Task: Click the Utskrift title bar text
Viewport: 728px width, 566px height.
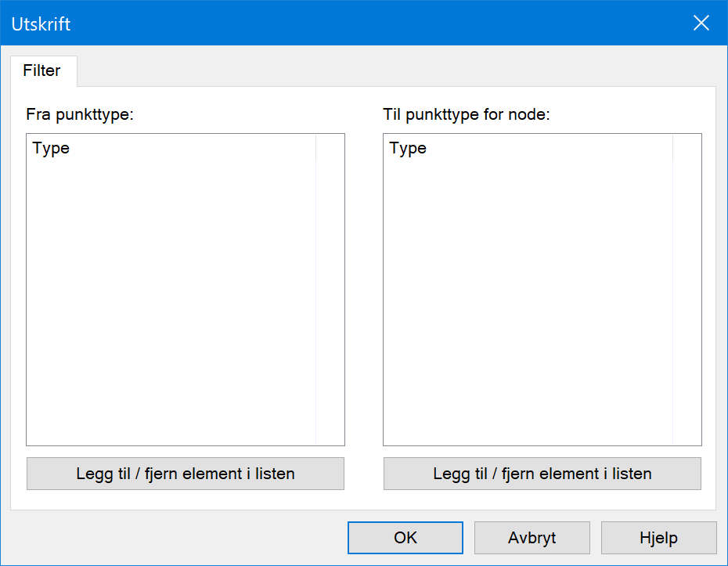Action: coord(41,23)
